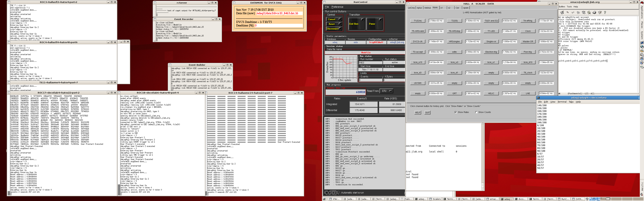This screenshot has width=644, height=201.
Task: Click the End Run transition button
Action: tap(357, 24)
